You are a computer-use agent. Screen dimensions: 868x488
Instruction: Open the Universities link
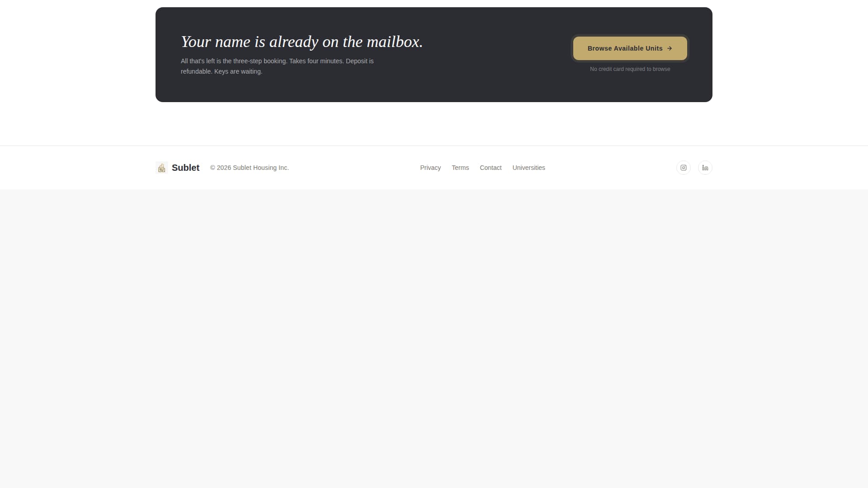tap(528, 168)
